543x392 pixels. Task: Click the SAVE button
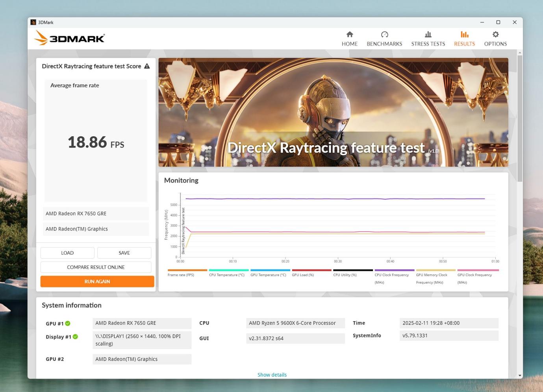pos(124,253)
